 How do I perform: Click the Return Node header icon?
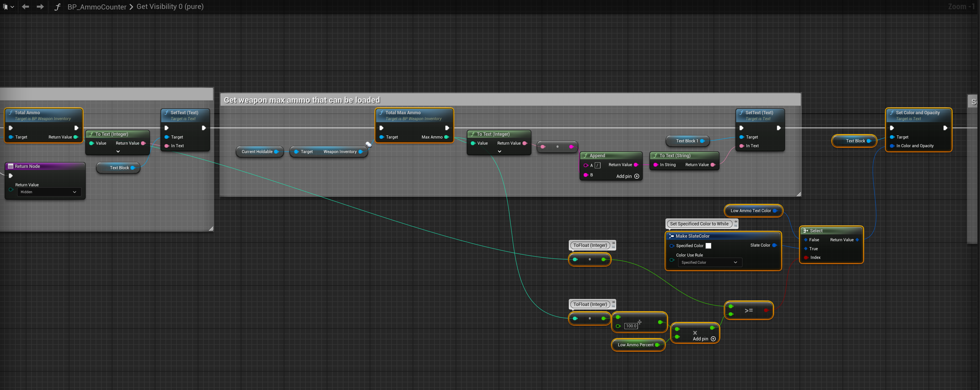click(x=11, y=166)
